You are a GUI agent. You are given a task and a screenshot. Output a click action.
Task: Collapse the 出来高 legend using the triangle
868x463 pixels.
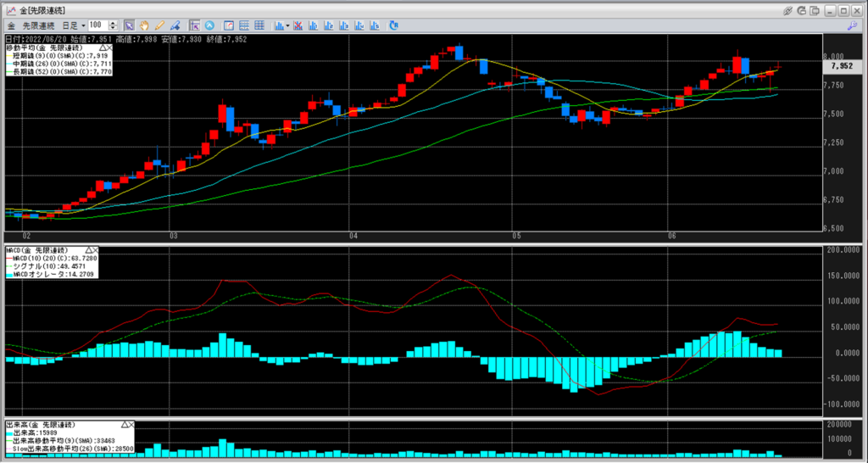[x=125, y=423]
